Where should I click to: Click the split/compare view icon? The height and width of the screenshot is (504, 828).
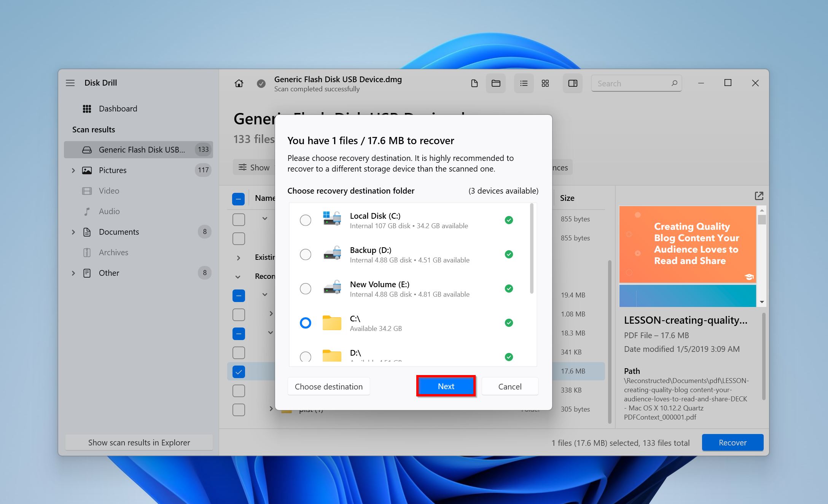click(x=573, y=83)
